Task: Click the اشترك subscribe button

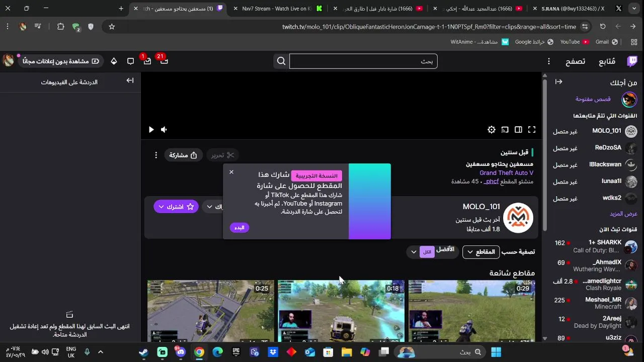Action: [175, 207]
